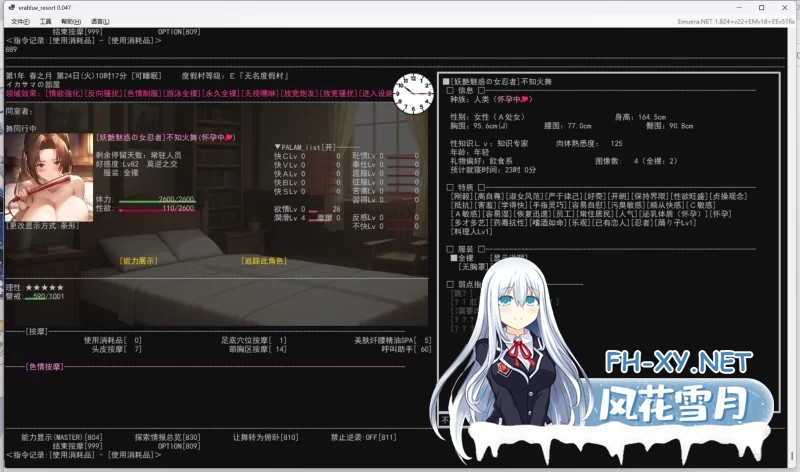Toggle the 特质 section checkbox

pyautogui.click(x=450, y=187)
